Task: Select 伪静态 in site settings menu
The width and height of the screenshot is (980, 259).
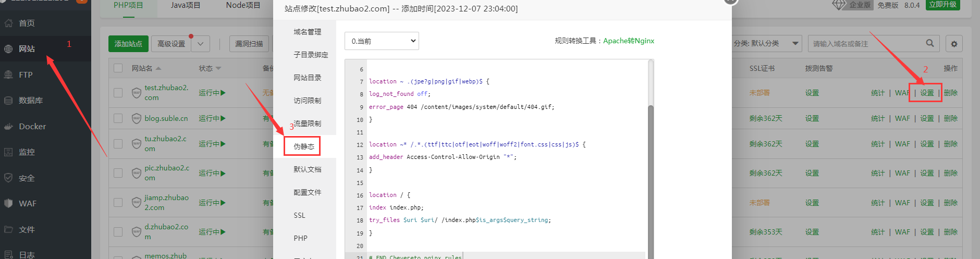Action: point(304,146)
